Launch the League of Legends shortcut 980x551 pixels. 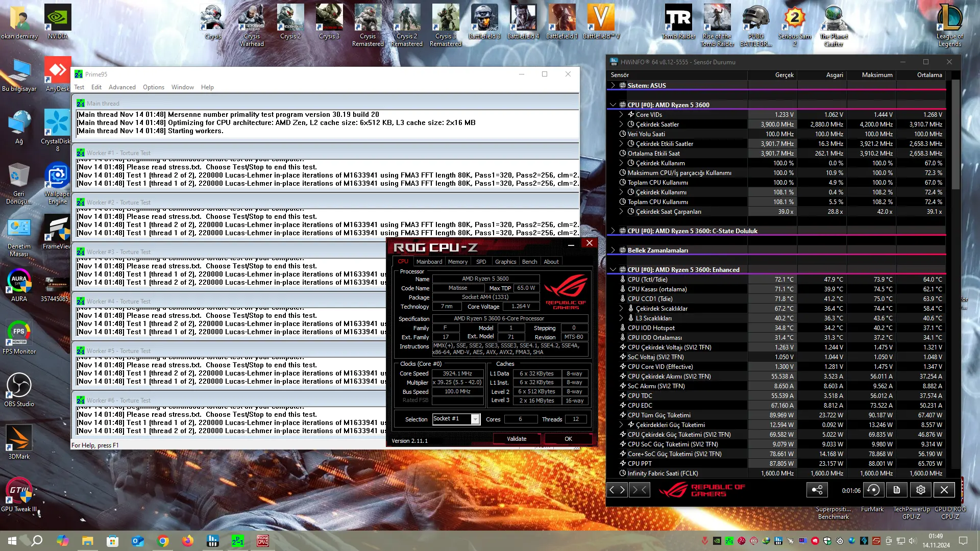(x=949, y=26)
